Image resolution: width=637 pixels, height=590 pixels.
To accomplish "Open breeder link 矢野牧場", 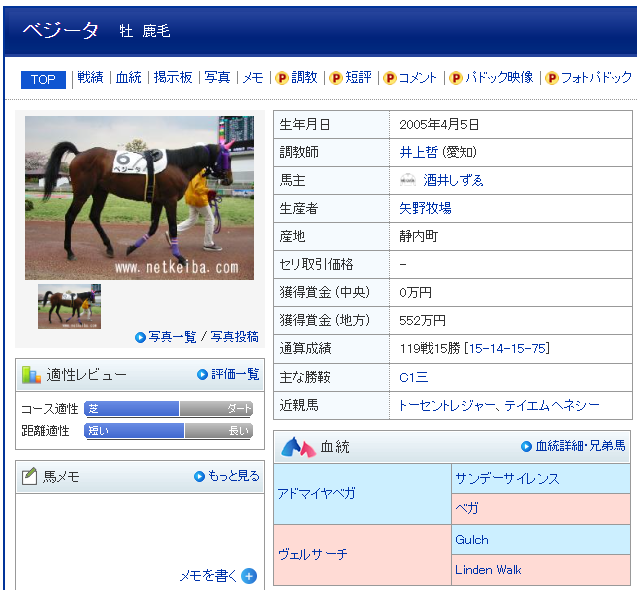I will (x=425, y=208).
